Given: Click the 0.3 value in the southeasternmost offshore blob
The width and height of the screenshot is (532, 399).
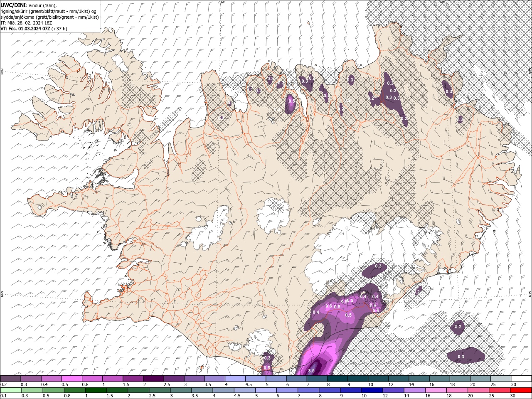Looking at the screenshot, I should [x=461, y=357].
